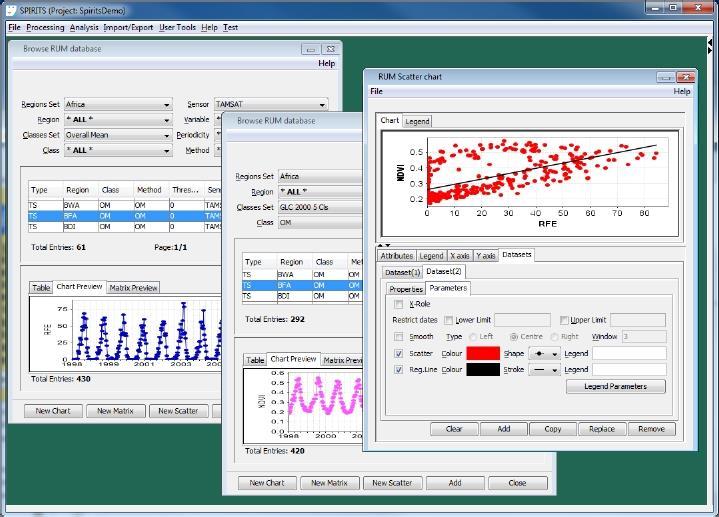The height and width of the screenshot is (517, 719).
Task: Open Classes Set Overall Mean dropdown
Action: 118,135
